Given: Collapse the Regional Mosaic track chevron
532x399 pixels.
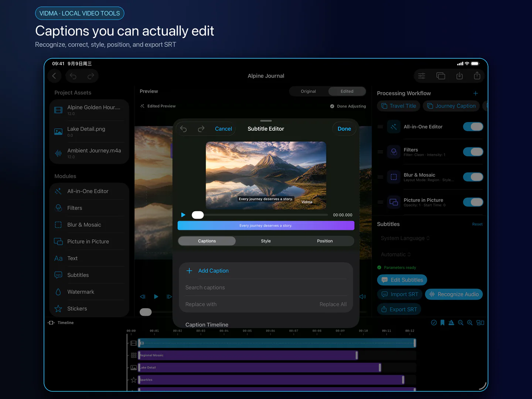Looking at the screenshot, I should (x=128, y=355).
